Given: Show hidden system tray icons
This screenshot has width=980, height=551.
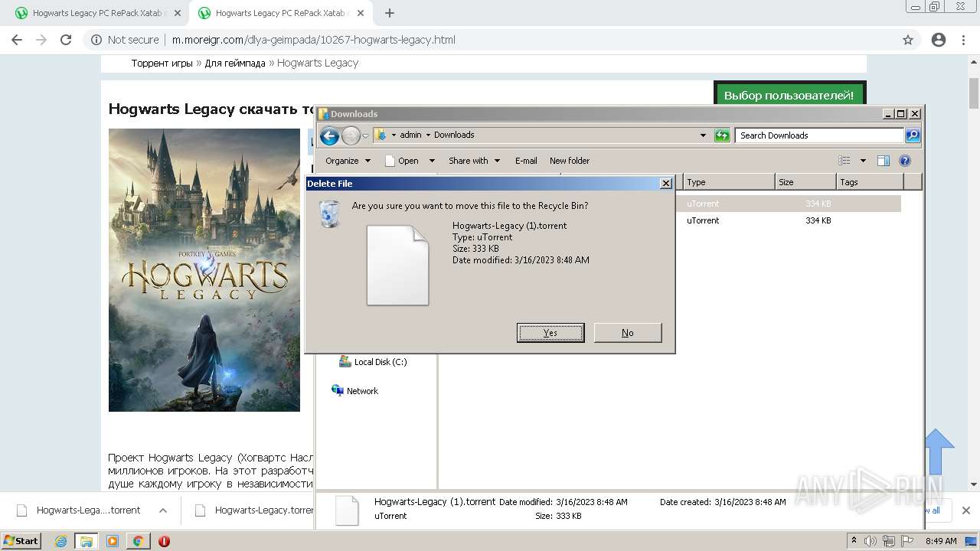Looking at the screenshot, I should point(854,541).
